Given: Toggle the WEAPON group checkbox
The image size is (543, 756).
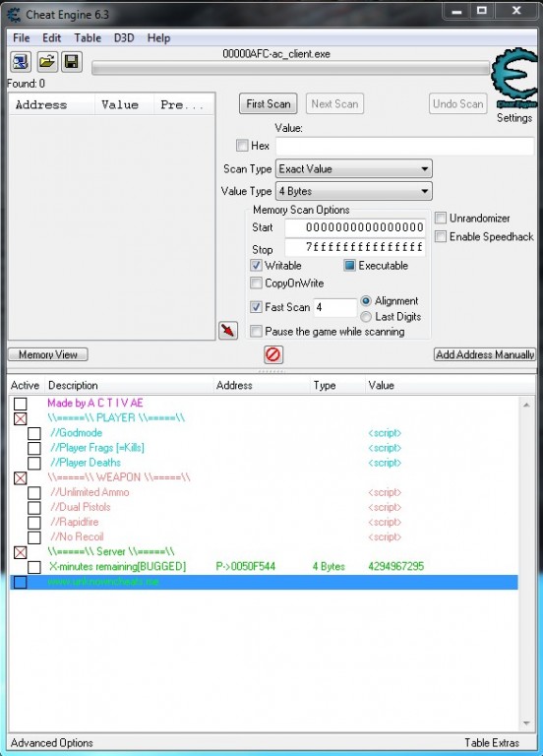Looking at the screenshot, I should [x=21, y=478].
